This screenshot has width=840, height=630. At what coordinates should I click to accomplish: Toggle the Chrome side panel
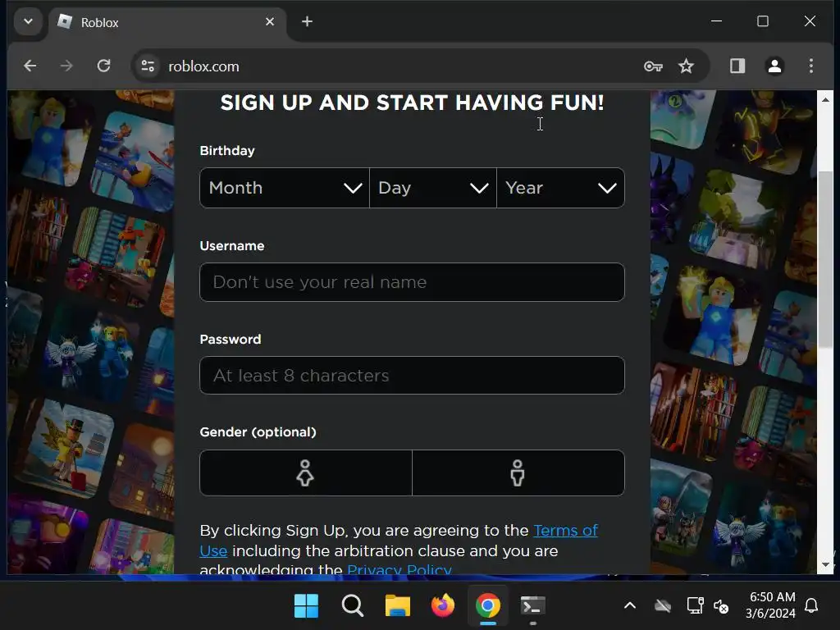coord(737,66)
